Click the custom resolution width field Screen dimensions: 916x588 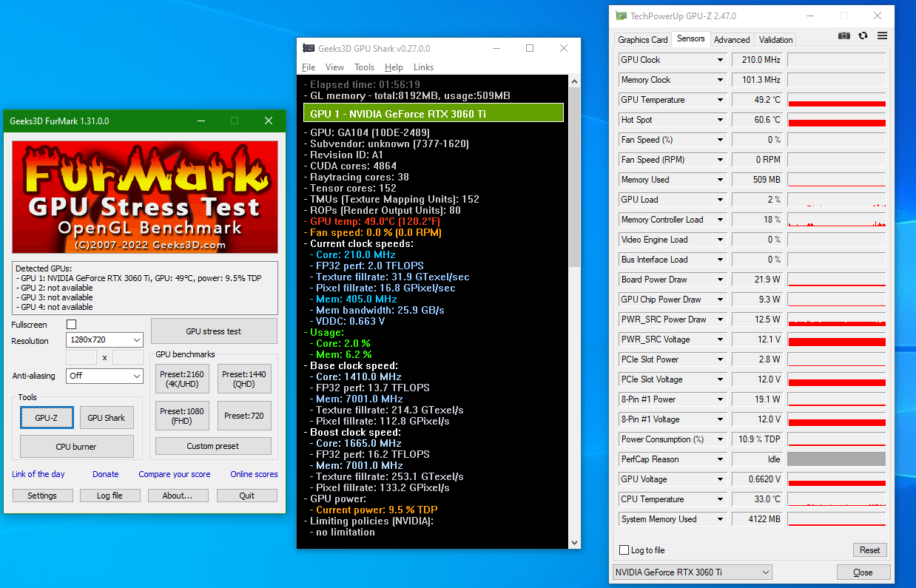(x=81, y=358)
